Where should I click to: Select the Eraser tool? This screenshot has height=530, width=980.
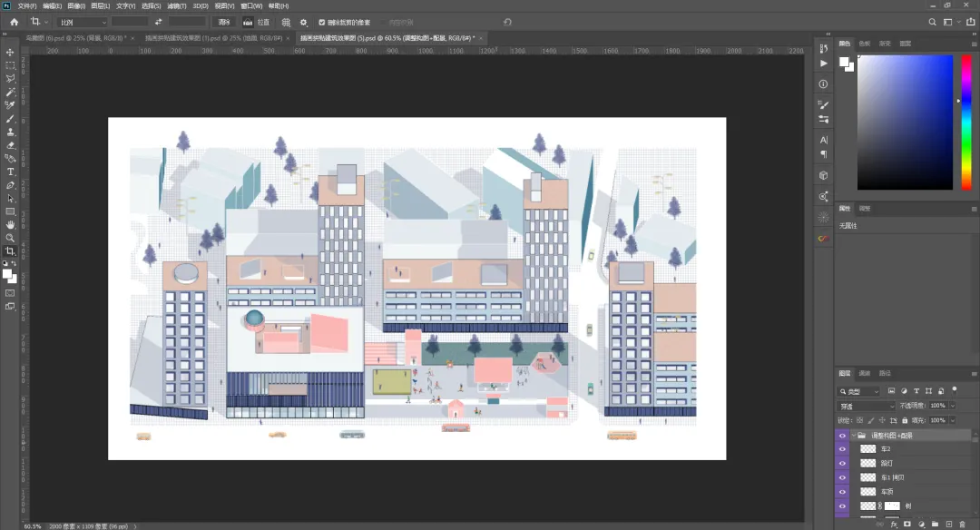point(11,145)
